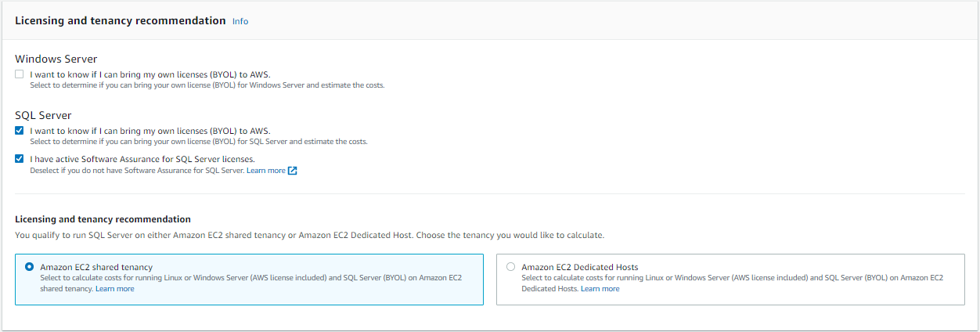This screenshot has width=980, height=332.
Task: Select the Amazon EC2 shared tenancy radio button
Action: [30, 267]
